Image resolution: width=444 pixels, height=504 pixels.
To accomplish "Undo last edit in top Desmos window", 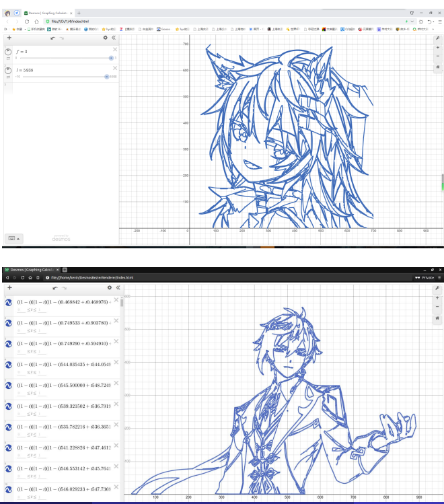I will click(52, 38).
